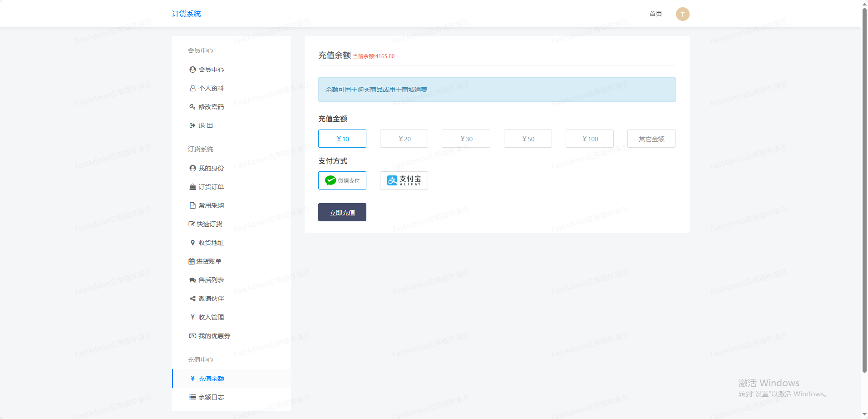Click the calendar icon for 进货账单
Screen dimensions: 868x419
(191, 261)
